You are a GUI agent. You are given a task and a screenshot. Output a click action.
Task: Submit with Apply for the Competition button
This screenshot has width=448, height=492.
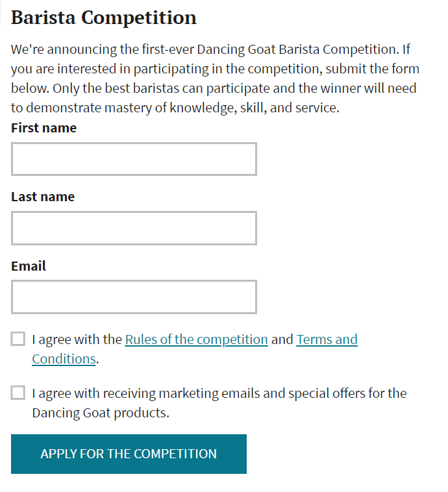point(129,454)
